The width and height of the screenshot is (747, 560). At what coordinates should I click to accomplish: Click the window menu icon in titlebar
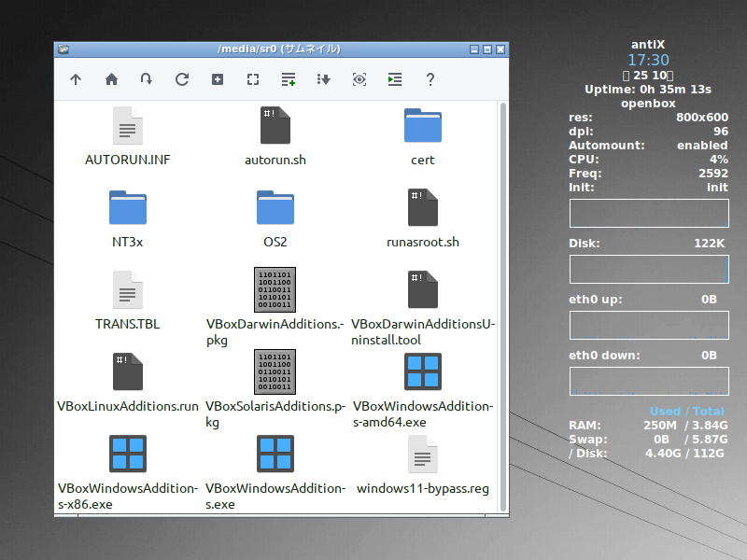(x=63, y=49)
